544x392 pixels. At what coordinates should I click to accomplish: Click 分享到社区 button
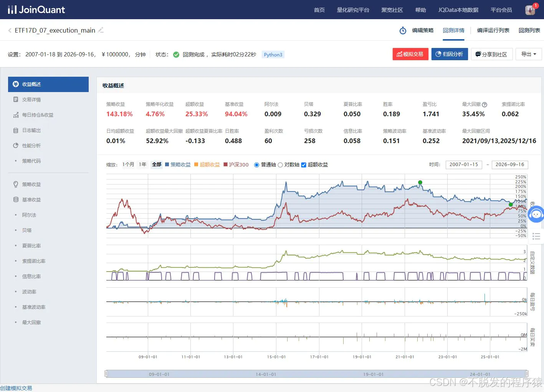(492, 54)
